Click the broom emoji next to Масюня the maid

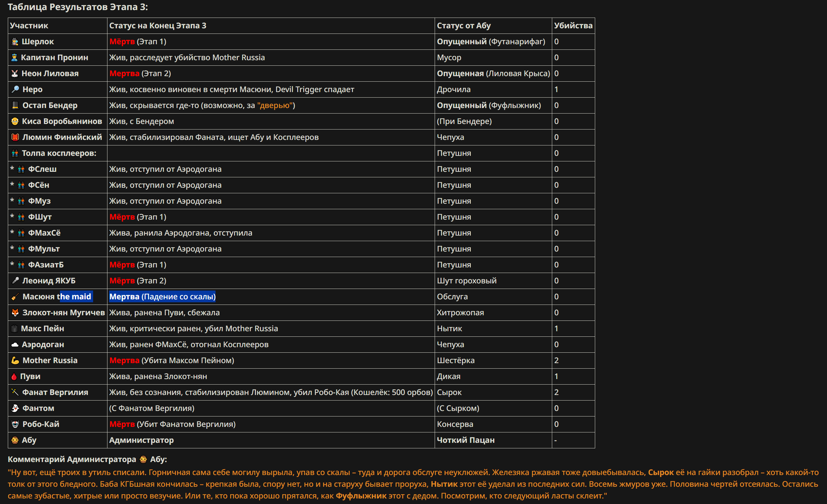point(15,297)
